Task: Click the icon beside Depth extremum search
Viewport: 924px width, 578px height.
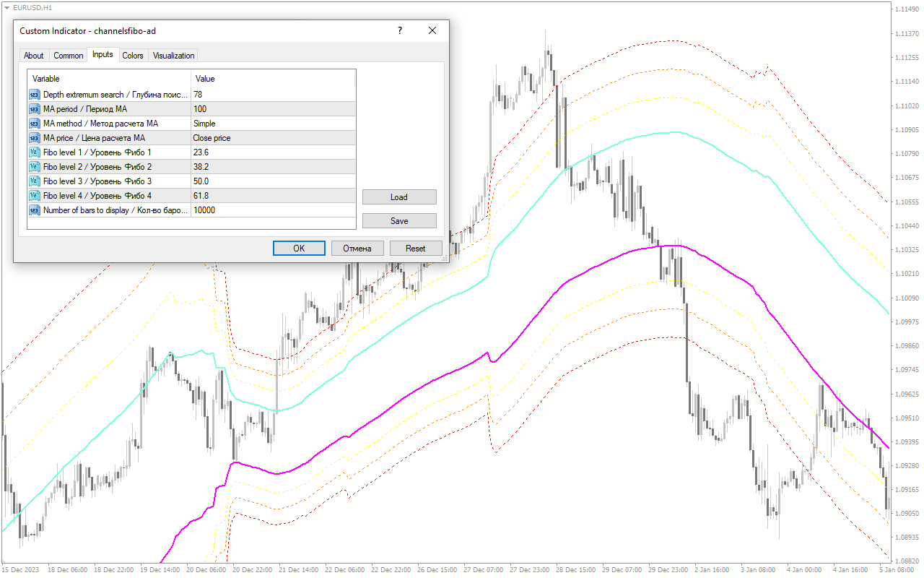Action: pos(35,95)
